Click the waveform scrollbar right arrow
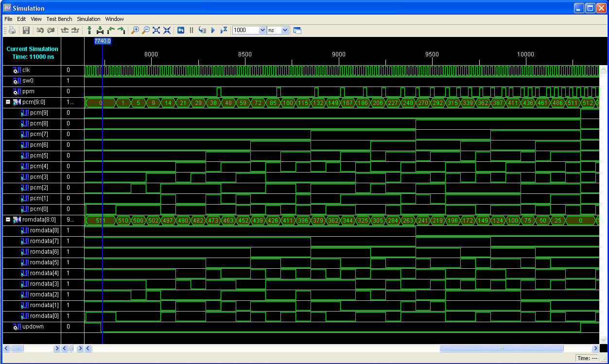The height and width of the screenshot is (364, 609). tap(595, 348)
